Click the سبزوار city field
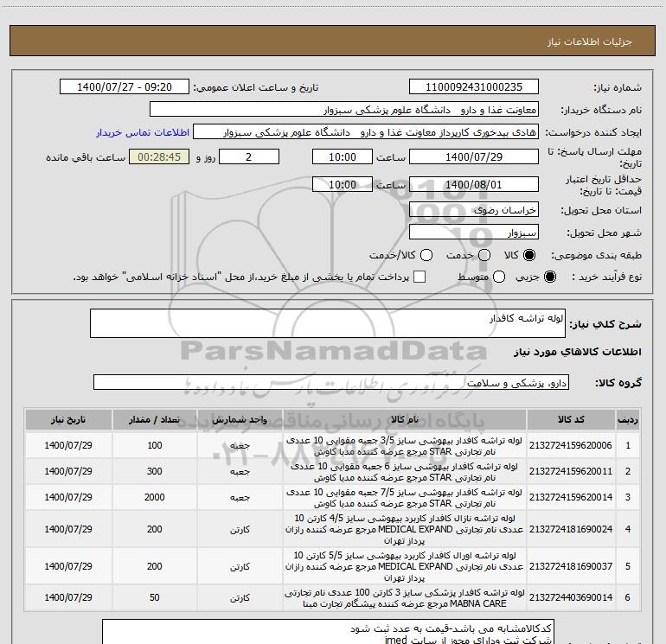 click(x=474, y=233)
